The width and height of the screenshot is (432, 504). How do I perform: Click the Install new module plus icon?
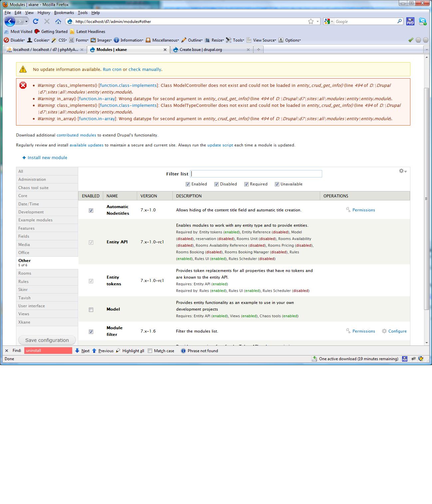click(x=24, y=158)
